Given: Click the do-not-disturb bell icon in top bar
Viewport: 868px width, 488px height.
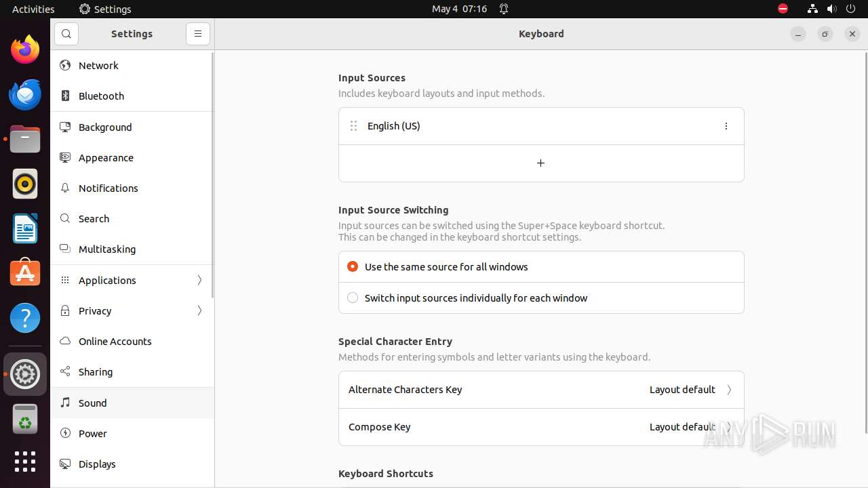Looking at the screenshot, I should point(504,9).
